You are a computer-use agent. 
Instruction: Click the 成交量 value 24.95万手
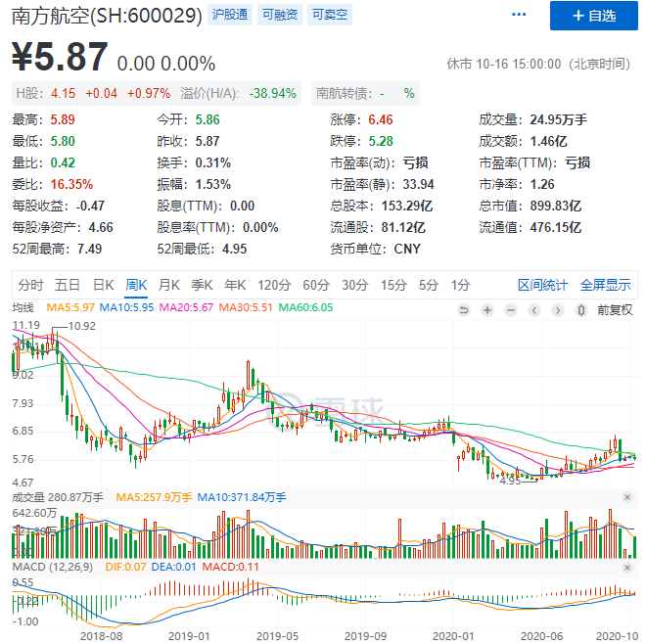558,120
